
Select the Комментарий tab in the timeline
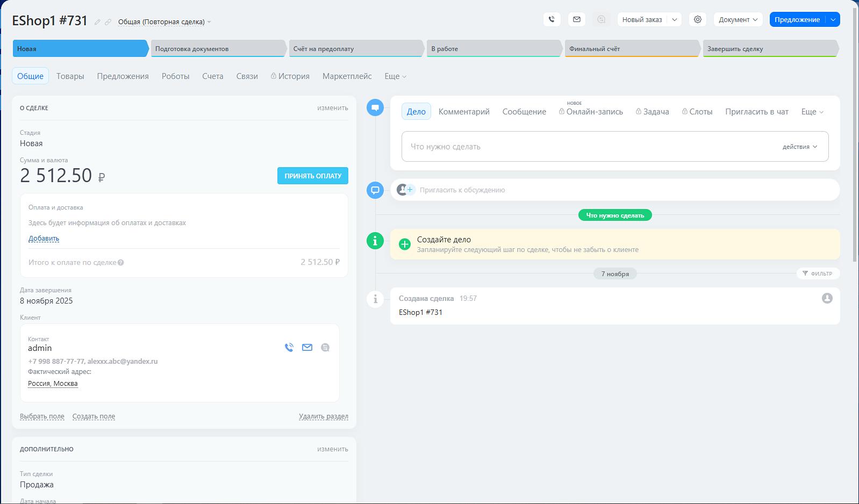464,112
